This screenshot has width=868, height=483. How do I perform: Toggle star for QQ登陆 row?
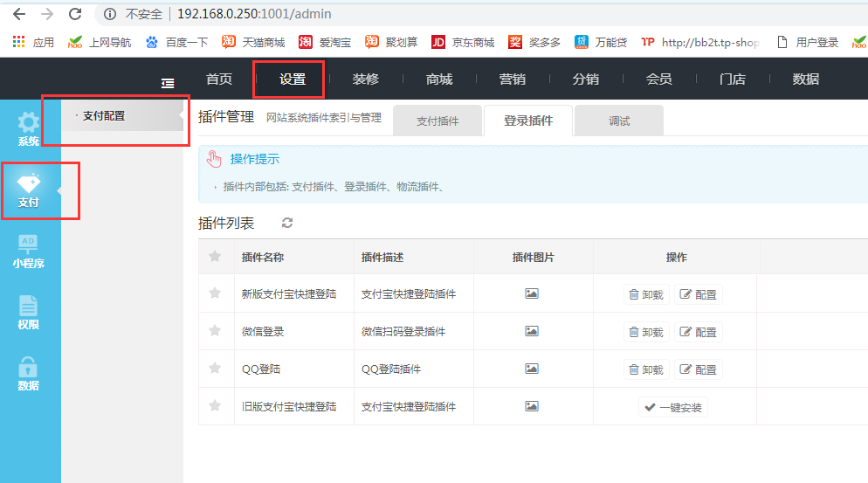click(x=215, y=369)
